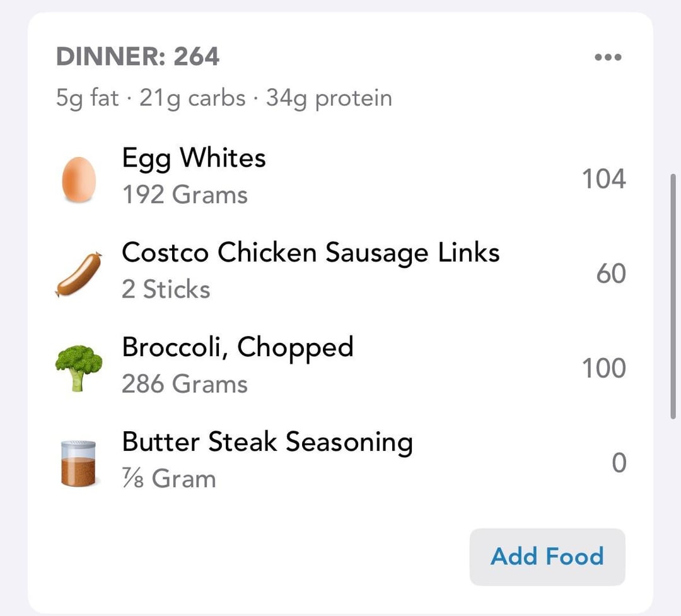Tap the 192 Grams serving size
The width and height of the screenshot is (681, 616).
[185, 195]
